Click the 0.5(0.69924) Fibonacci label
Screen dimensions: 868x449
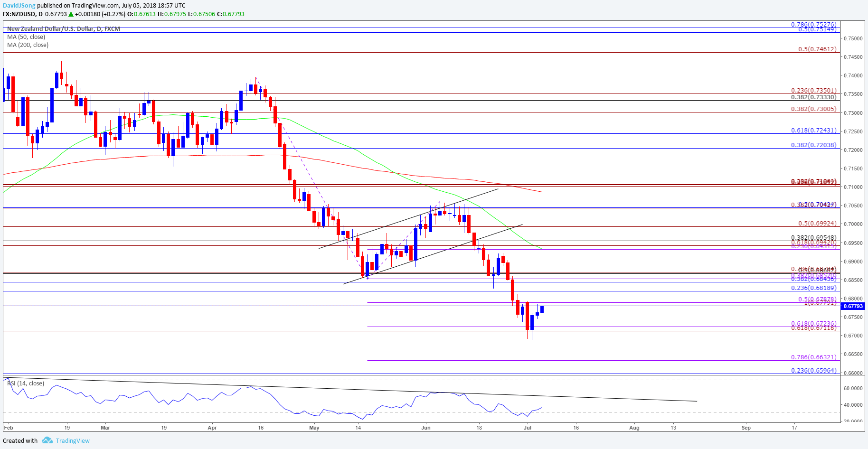coord(817,223)
